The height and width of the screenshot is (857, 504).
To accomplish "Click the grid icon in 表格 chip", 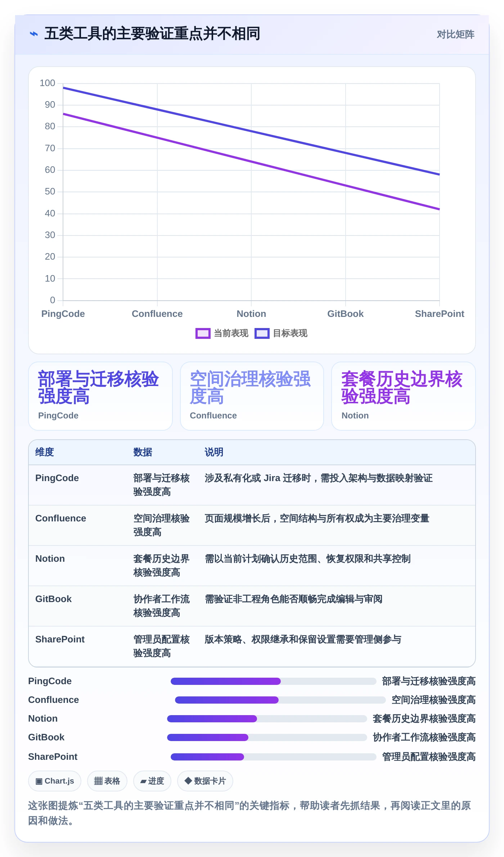I will (x=98, y=781).
